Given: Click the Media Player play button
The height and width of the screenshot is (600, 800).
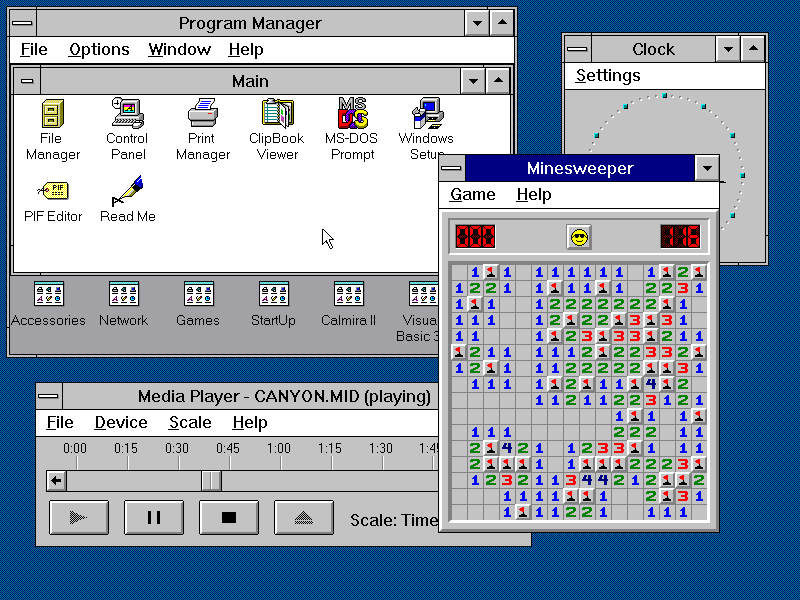Looking at the screenshot, I should [78, 517].
